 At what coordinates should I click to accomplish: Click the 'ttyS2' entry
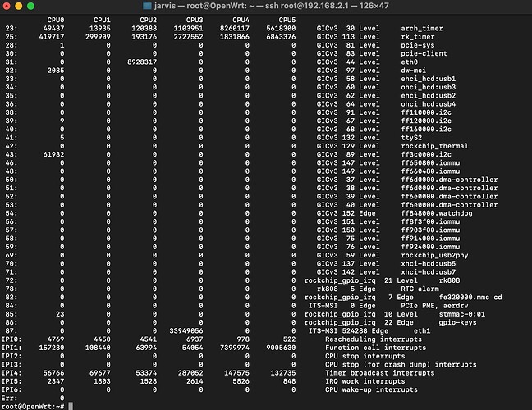coord(411,138)
